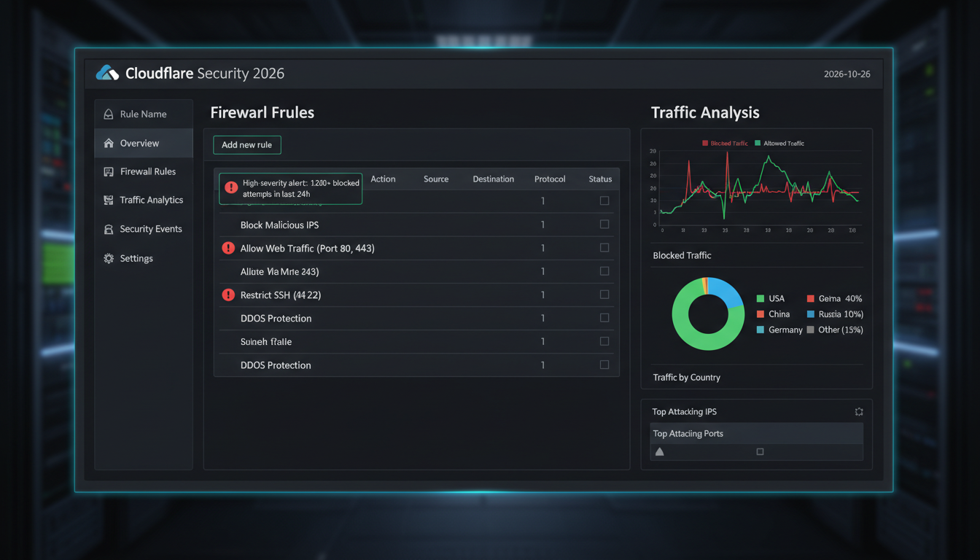Image resolution: width=980 pixels, height=560 pixels.
Task: Open Security Events in the sidebar
Action: 144,229
